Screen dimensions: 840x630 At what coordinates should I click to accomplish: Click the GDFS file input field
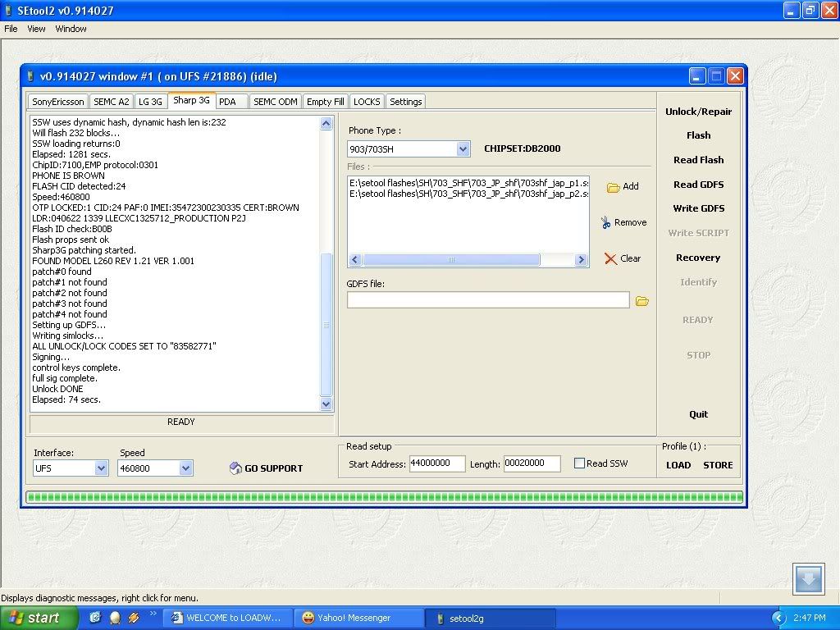(x=488, y=300)
